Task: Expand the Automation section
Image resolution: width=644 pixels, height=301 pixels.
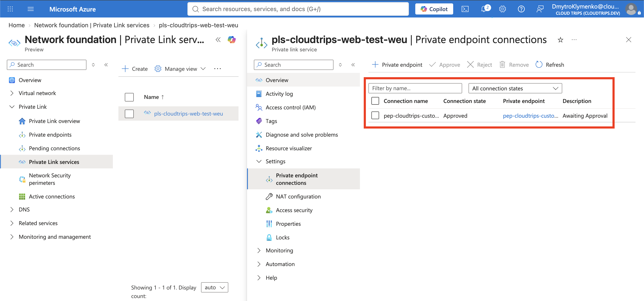Action: coord(259,264)
